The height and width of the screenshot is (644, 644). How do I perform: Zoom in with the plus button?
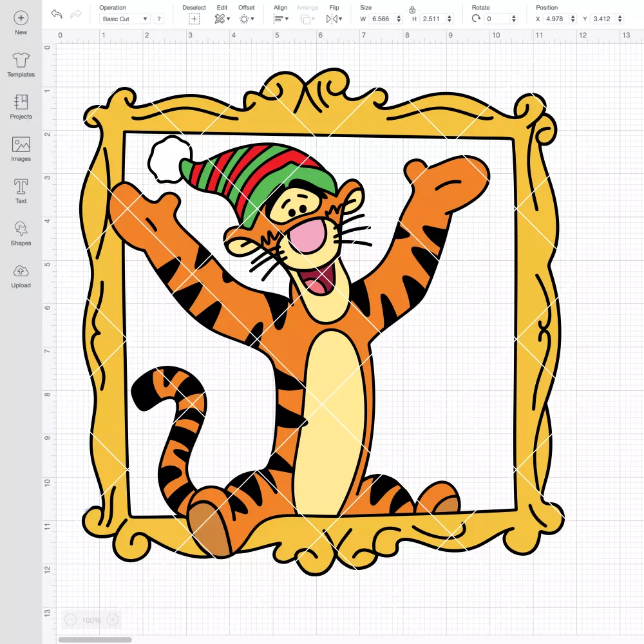(113, 620)
